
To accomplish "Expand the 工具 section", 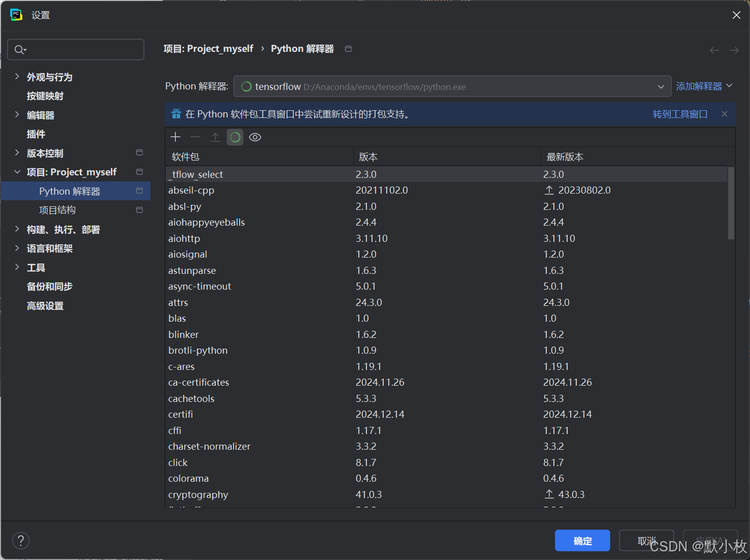I will 17,267.
